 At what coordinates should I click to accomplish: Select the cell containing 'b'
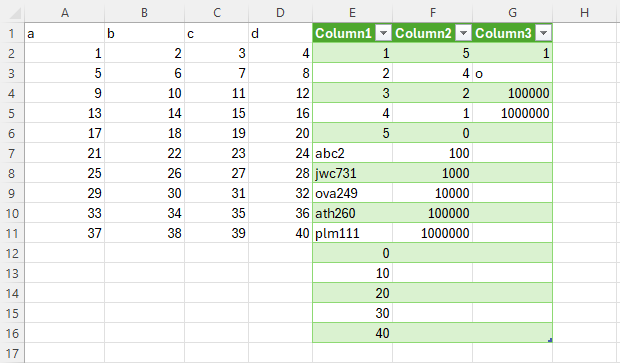pos(144,33)
